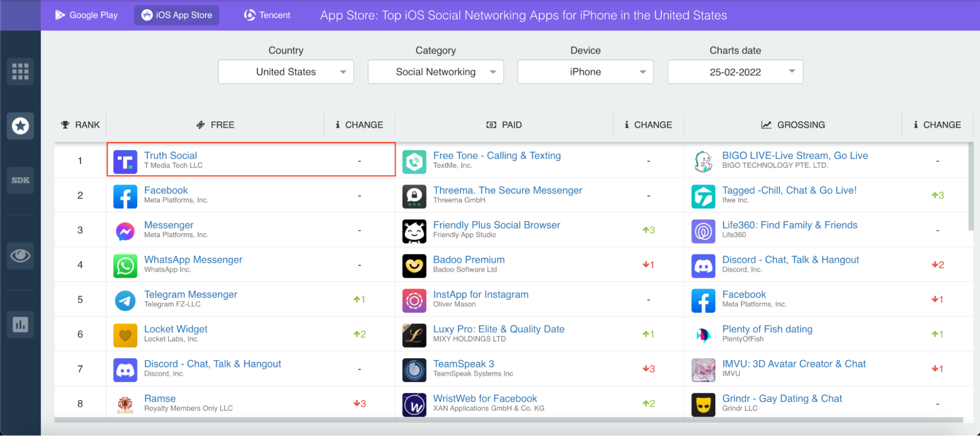Click the WhatsApp Messenger app icon
Image resolution: width=980 pixels, height=436 pixels.
tap(125, 266)
